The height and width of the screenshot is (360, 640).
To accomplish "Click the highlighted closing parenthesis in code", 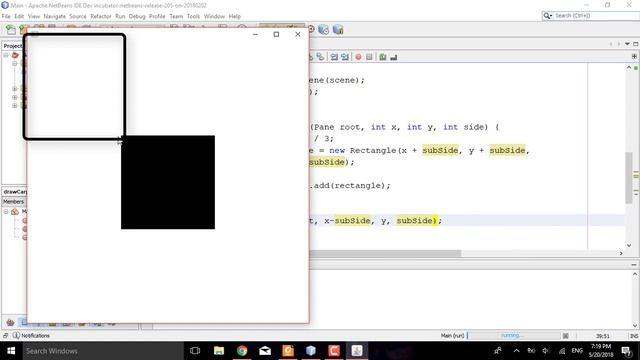I will (435, 220).
